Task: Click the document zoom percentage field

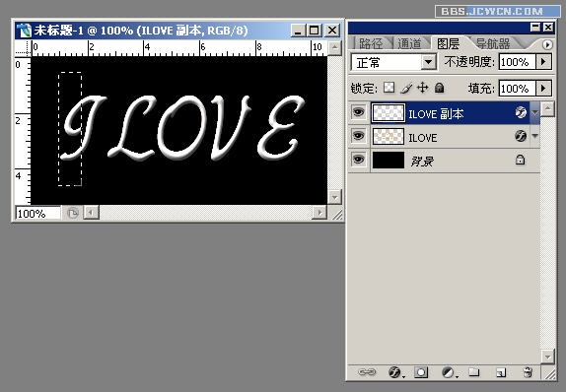Action: pyautogui.click(x=37, y=213)
